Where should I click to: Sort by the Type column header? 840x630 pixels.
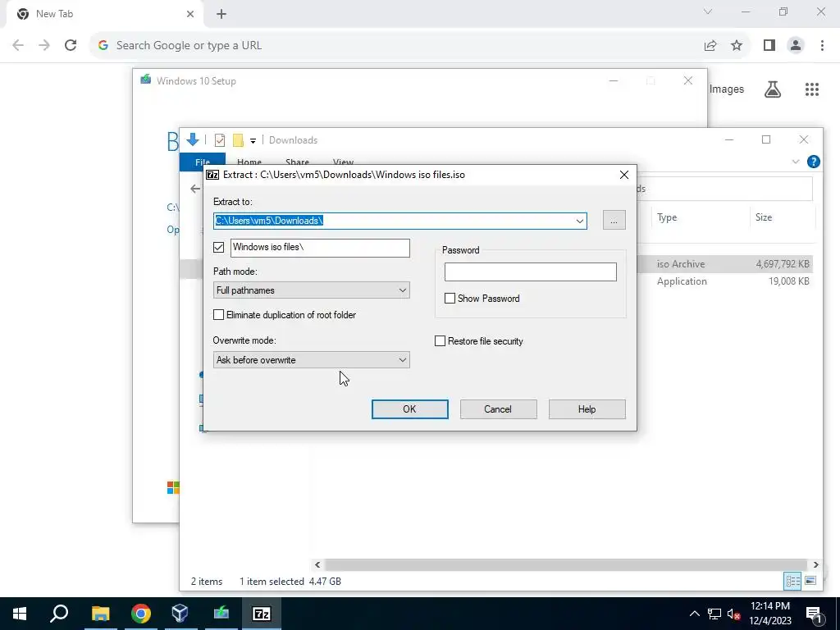click(667, 217)
